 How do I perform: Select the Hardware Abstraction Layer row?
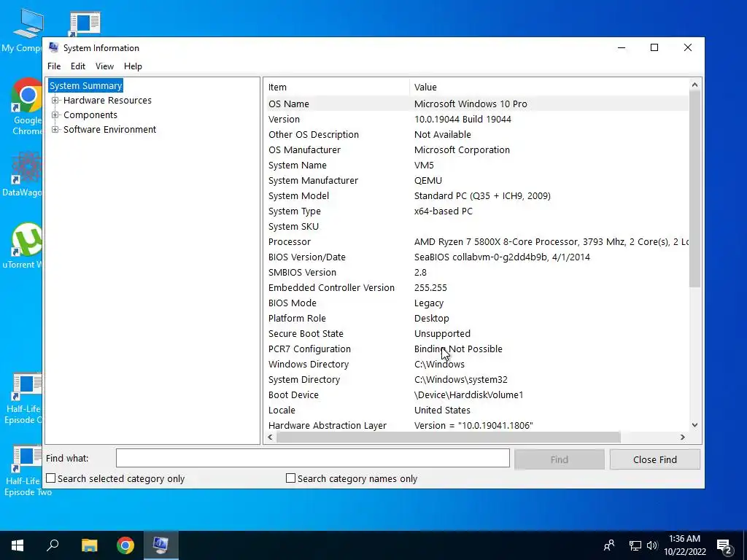coord(476,425)
